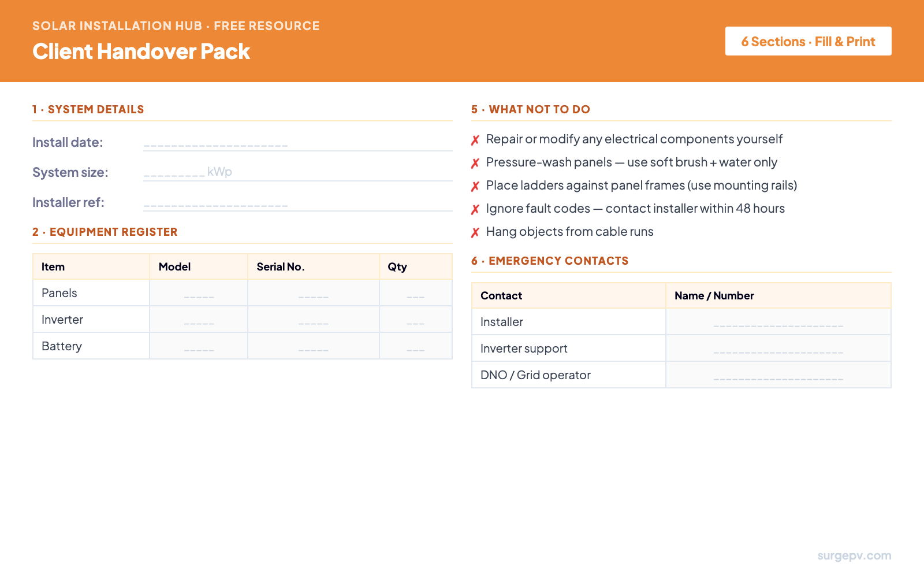Click the red X next to 'Ignore fault codes'
924x578 pixels.
(475, 209)
